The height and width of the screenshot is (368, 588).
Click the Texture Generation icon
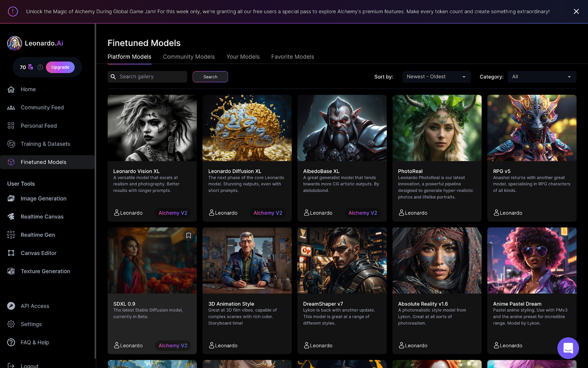(x=11, y=271)
